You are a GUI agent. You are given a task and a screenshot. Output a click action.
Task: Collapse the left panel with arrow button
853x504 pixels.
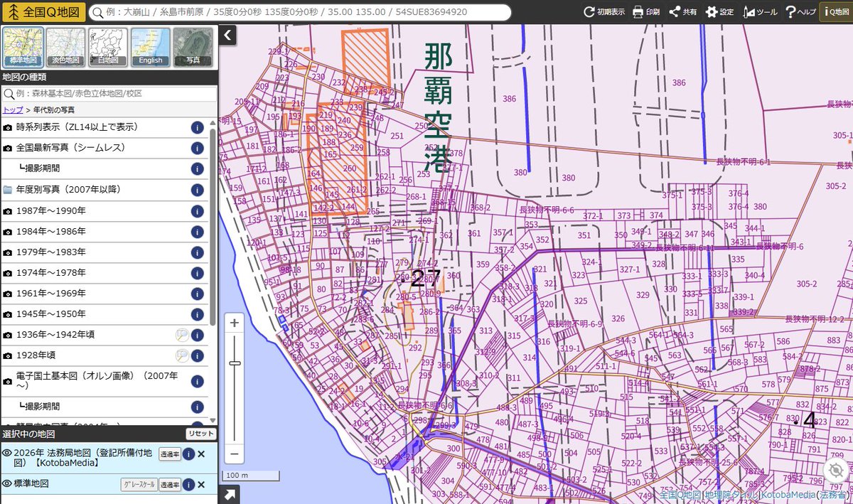227,35
